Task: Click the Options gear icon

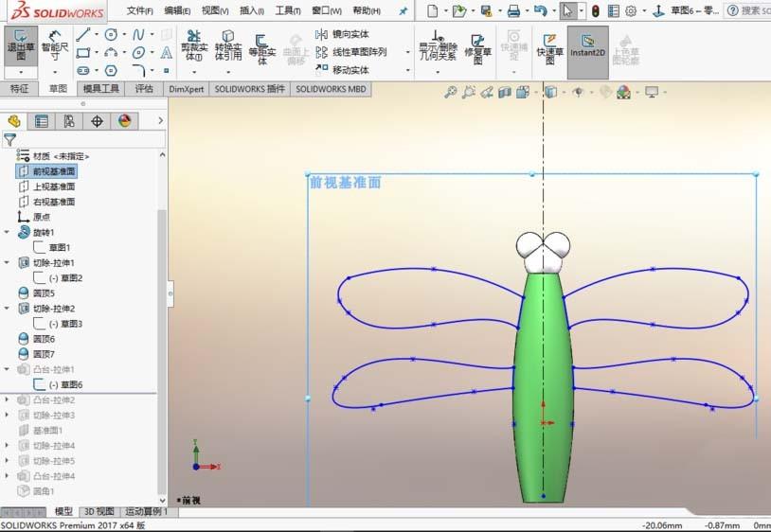Action: (x=631, y=10)
